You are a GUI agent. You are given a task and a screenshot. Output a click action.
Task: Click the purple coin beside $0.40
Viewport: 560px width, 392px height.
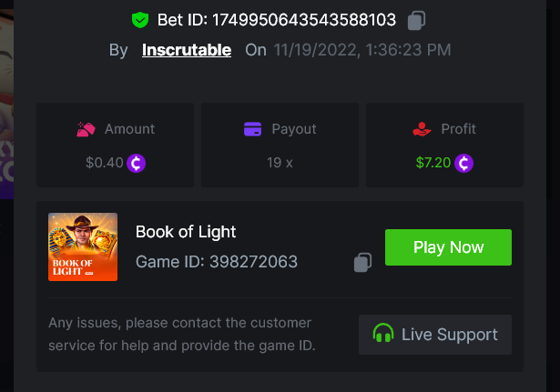click(137, 164)
